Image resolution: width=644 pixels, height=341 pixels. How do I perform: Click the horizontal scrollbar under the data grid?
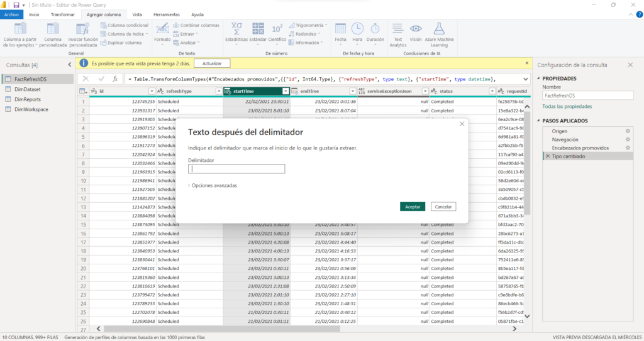pos(252,328)
